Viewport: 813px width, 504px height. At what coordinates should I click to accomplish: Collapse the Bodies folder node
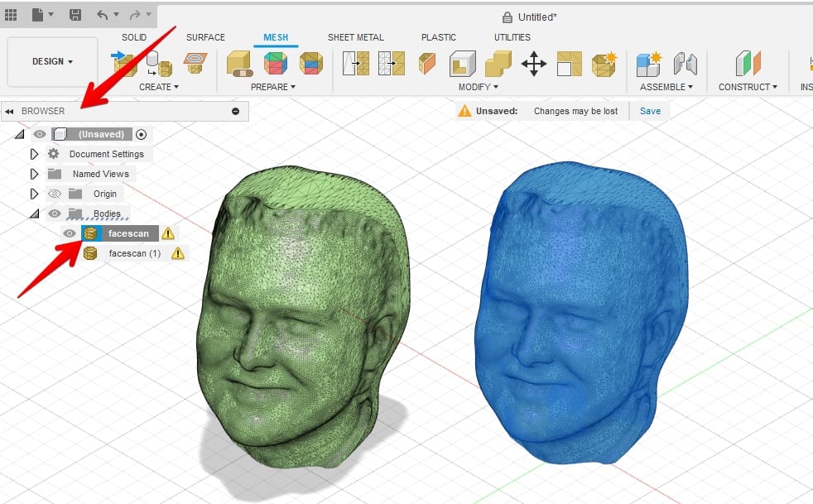35,214
